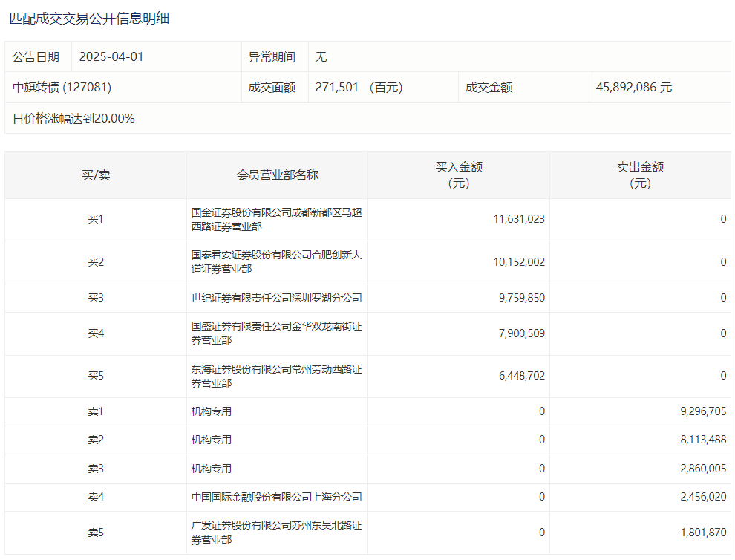Click the page title 匹配成交交易公开信息明细
This screenshot has width=735, height=560.
(89, 19)
